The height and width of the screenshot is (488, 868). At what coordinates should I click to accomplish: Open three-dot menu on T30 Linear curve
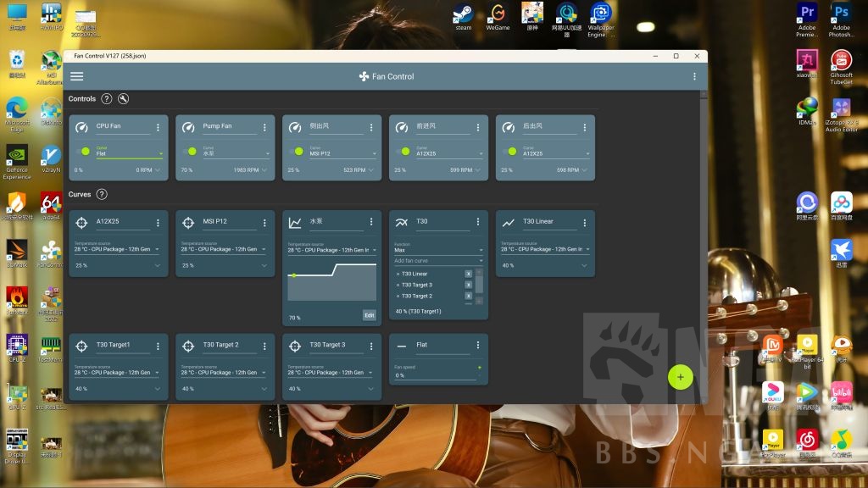point(585,223)
